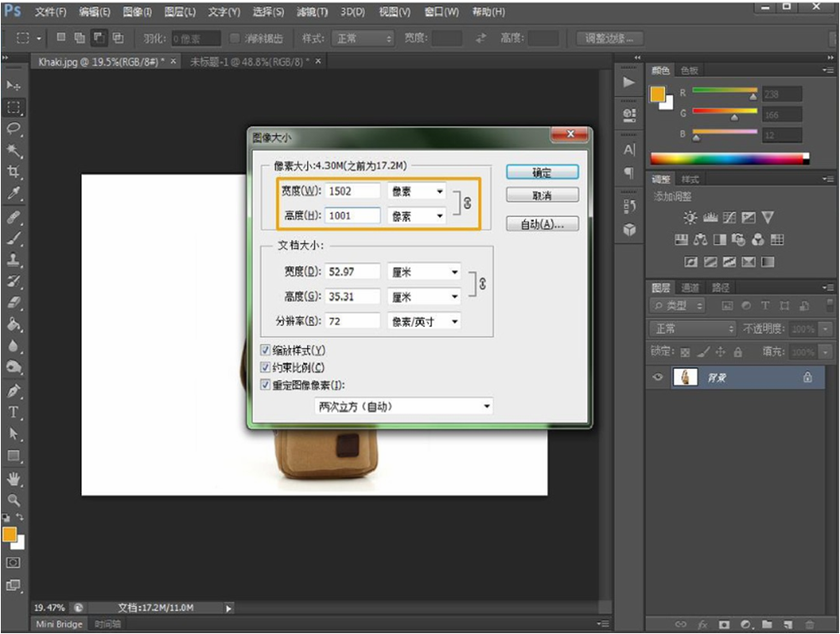Open the 两次立方（自动） resampling dropdown

(x=403, y=406)
